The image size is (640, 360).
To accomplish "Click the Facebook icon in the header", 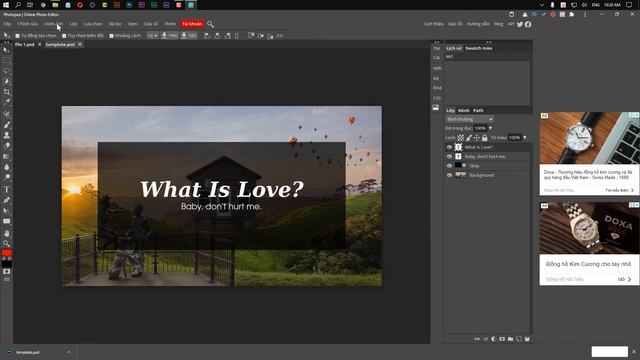I will [x=528, y=24].
